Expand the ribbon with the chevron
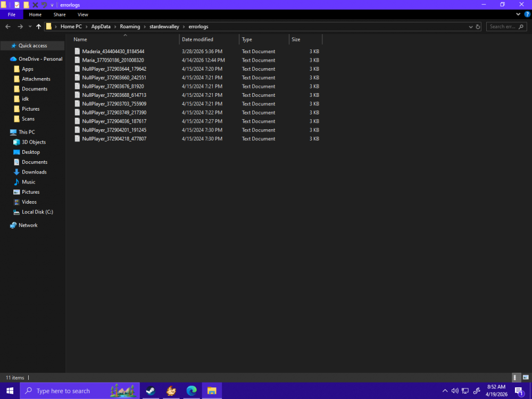 [x=519, y=14]
